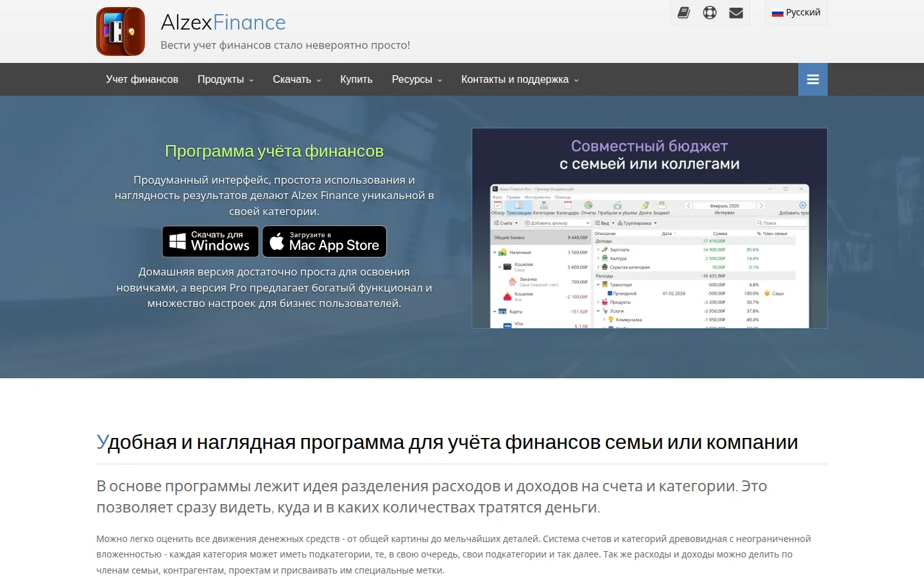Go to the Купить menu item
The image size is (924, 578).
(x=356, y=80)
